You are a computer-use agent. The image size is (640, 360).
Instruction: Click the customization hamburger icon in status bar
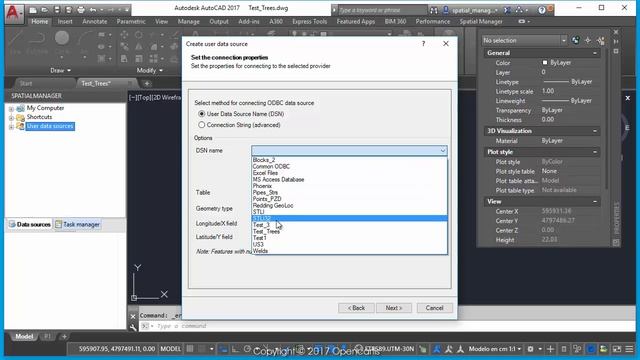[629, 349]
